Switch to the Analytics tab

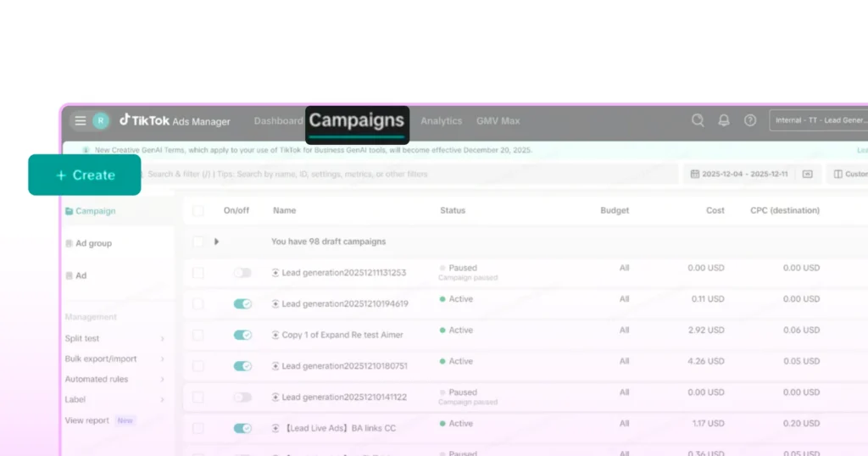click(441, 120)
